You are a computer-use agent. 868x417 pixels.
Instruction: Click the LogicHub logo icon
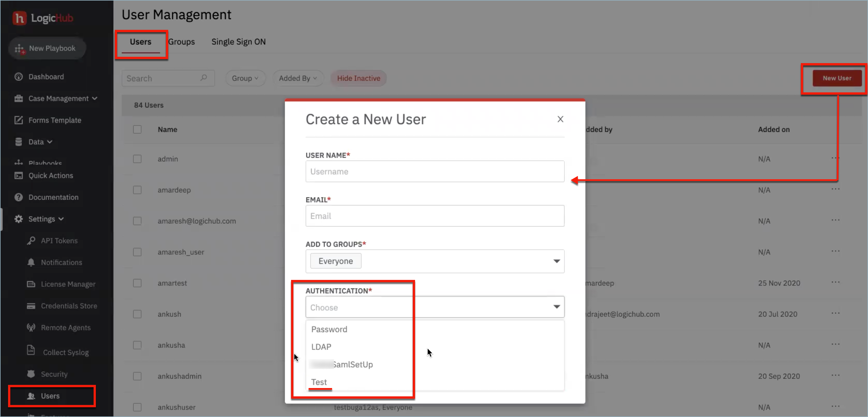point(19,18)
